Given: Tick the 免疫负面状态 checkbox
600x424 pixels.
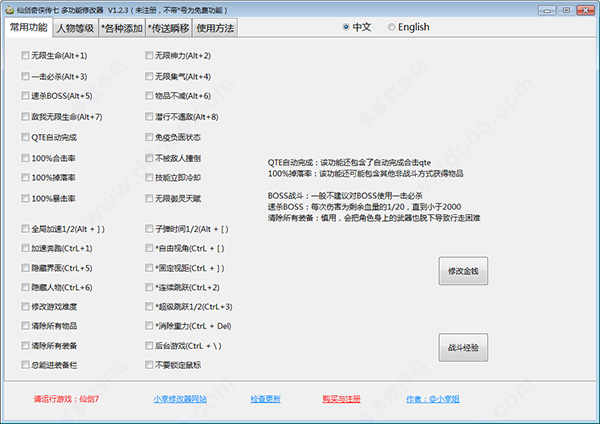Looking at the screenshot, I should click(149, 137).
